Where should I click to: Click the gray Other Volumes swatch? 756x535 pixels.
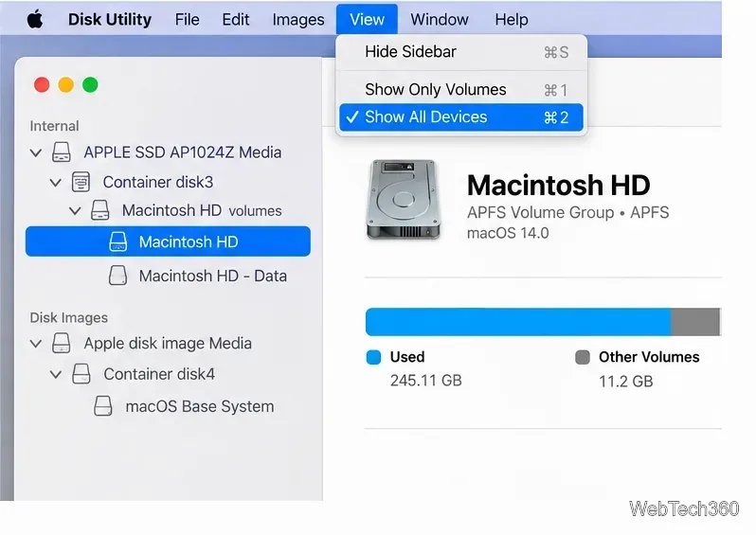(x=583, y=357)
